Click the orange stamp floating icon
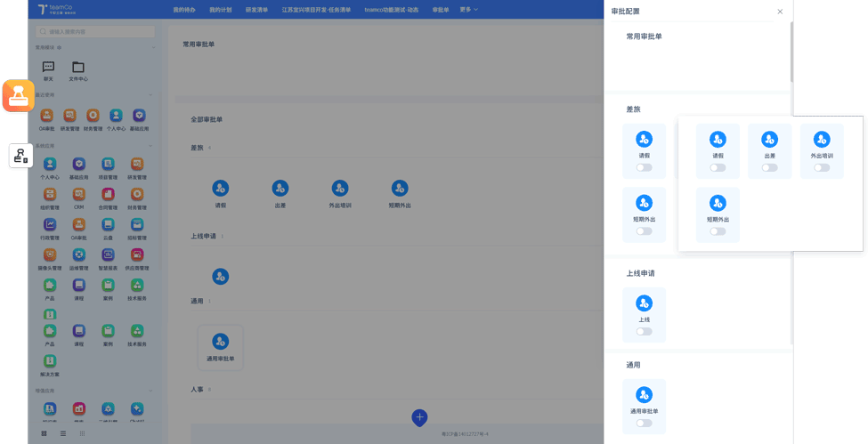The height and width of the screenshot is (444, 868). tap(18, 95)
